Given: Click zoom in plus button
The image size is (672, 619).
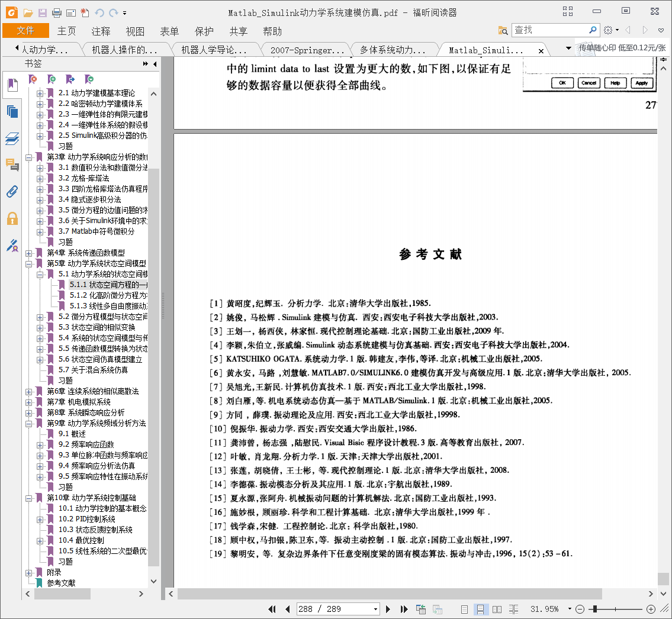Looking at the screenshot, I should [651, 609].
